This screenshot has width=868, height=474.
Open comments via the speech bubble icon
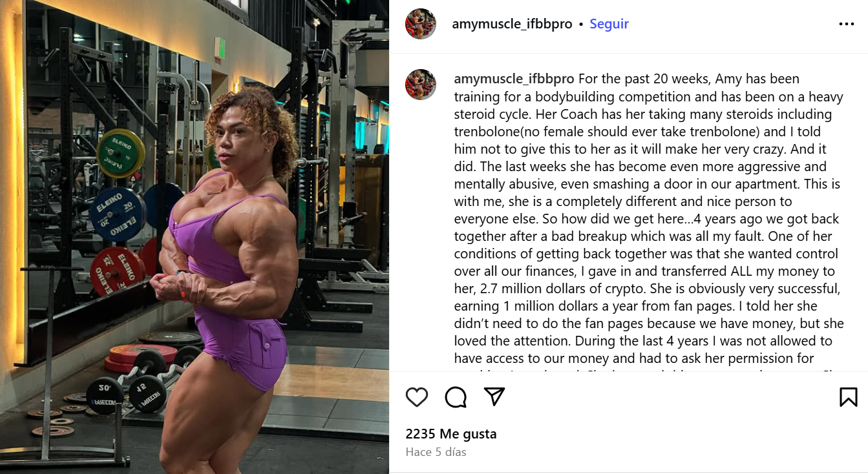[x=456, y=397]
